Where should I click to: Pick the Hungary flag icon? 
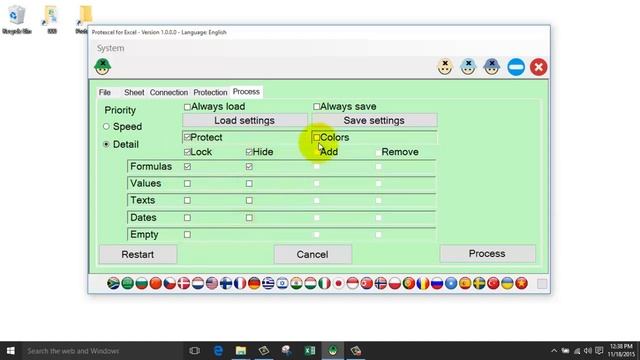[x=310, y=283]
